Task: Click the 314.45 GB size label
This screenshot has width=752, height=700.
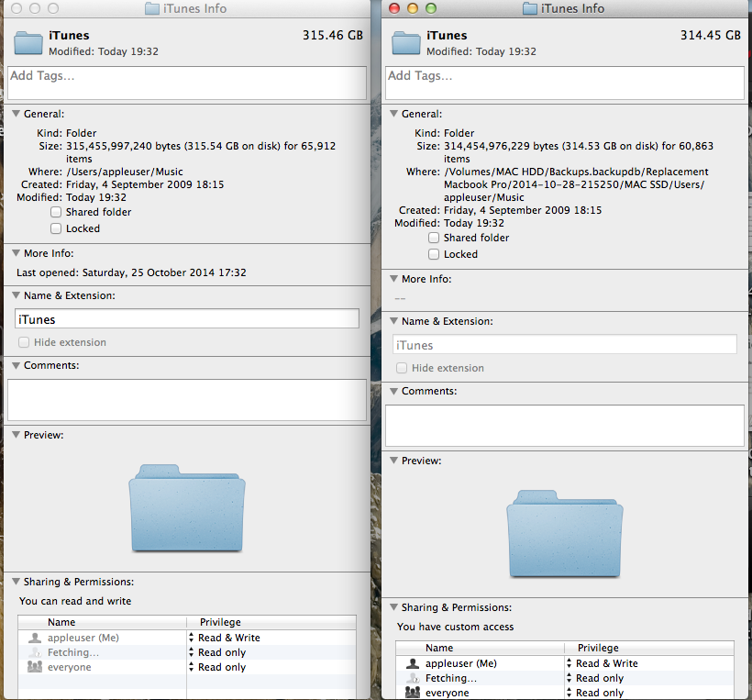Action: (x=711, y=36)
